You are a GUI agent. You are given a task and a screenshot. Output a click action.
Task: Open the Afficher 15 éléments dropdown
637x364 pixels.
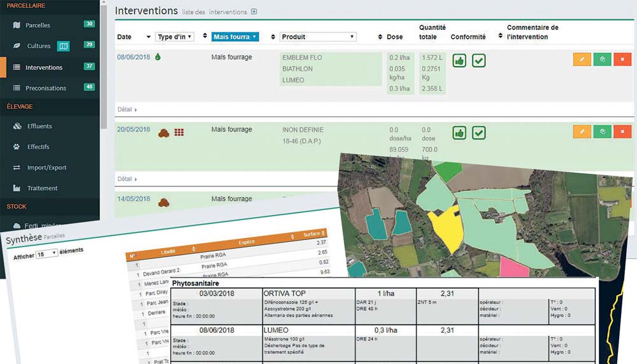point(47,254)
